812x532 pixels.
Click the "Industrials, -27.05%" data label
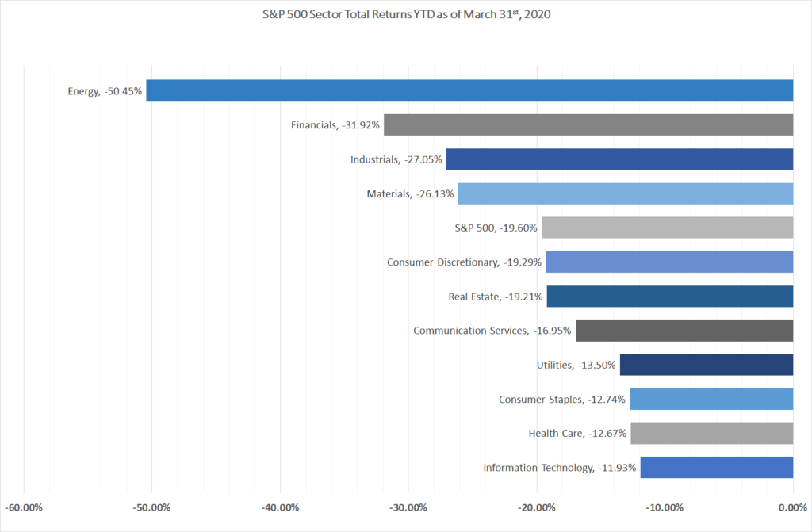(x=396, y=159)
